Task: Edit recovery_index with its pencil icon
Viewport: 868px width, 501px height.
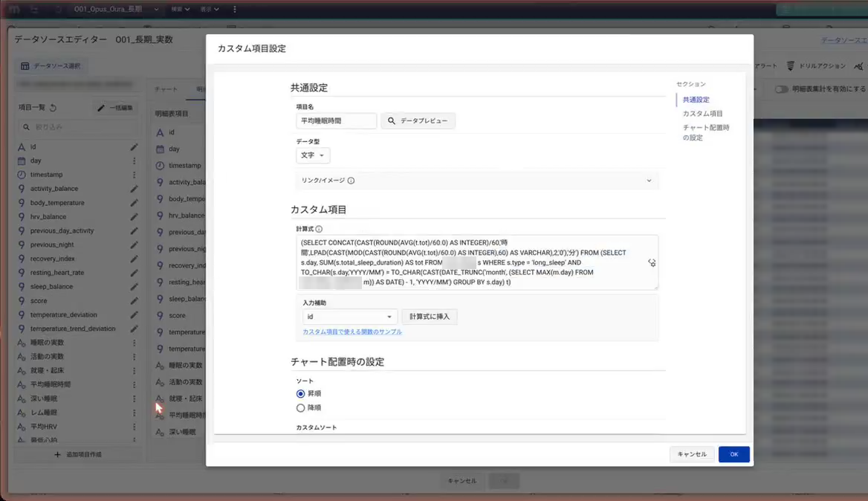Action: click(134, 259)
